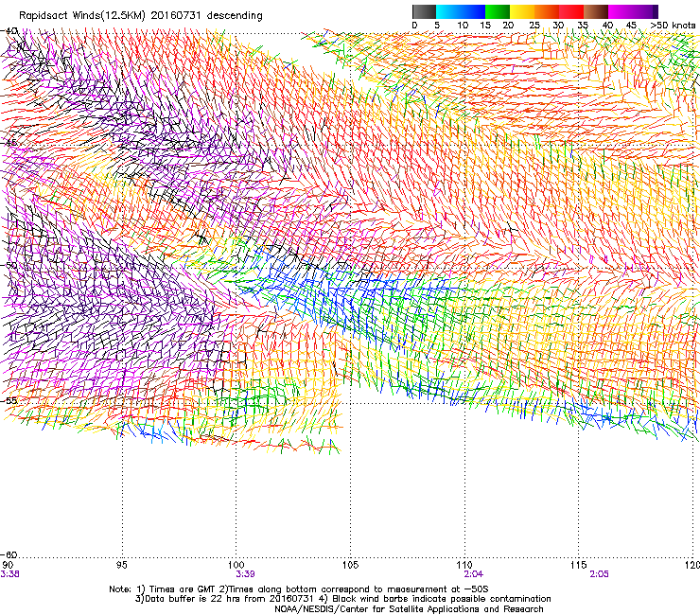Click the longitude label 105
Image resolution: width=700 pixels, height=615 pixels.
350,565
